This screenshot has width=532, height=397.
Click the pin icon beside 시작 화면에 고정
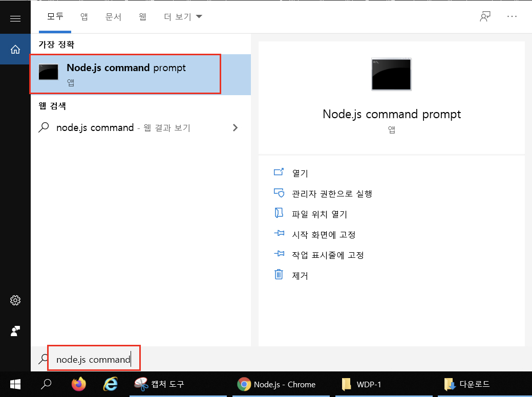click(x=279, y=233)
